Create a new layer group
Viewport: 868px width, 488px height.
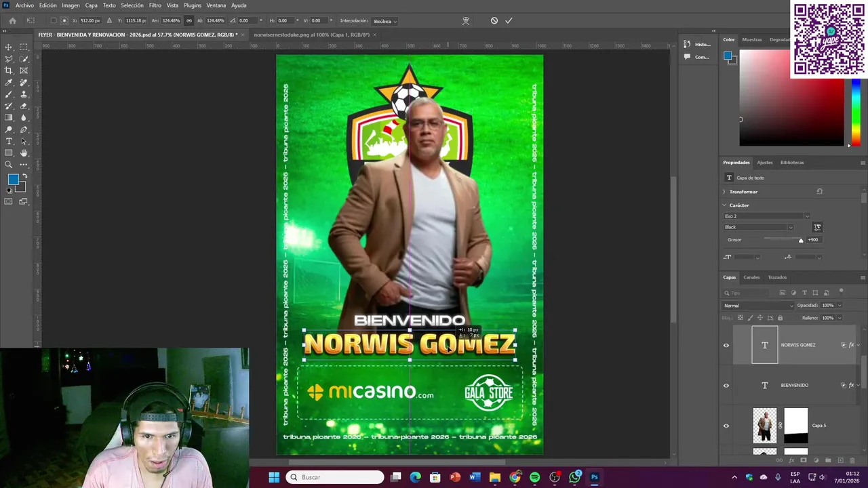click(x=829, y=460)
